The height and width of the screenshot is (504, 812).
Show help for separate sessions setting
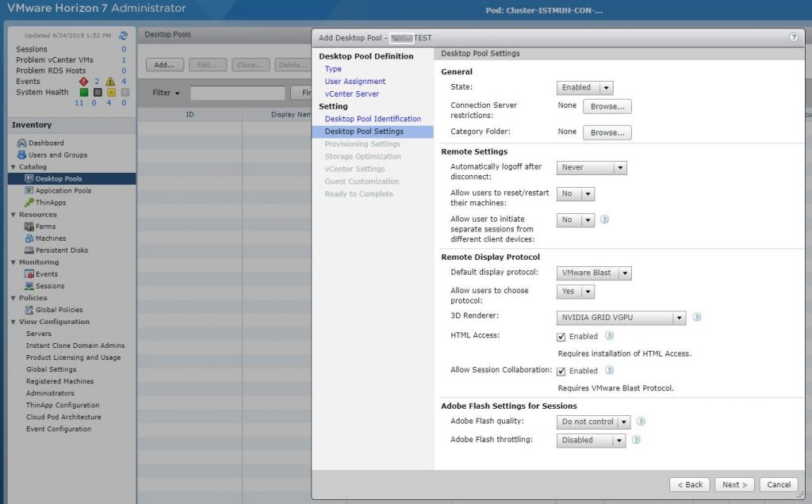coord(604,220)
